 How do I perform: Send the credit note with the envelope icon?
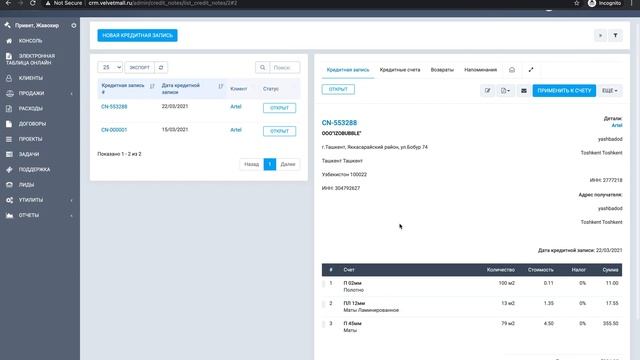click(x=524, y=91)
